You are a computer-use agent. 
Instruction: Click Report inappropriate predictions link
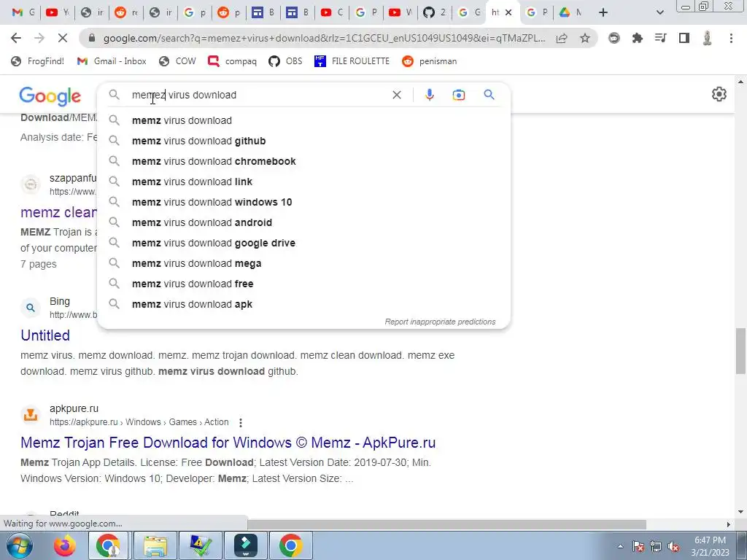(x=440, y=322)
